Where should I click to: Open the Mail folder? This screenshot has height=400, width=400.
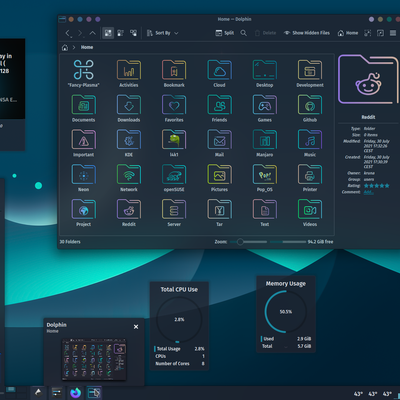(x=219, y=143)
